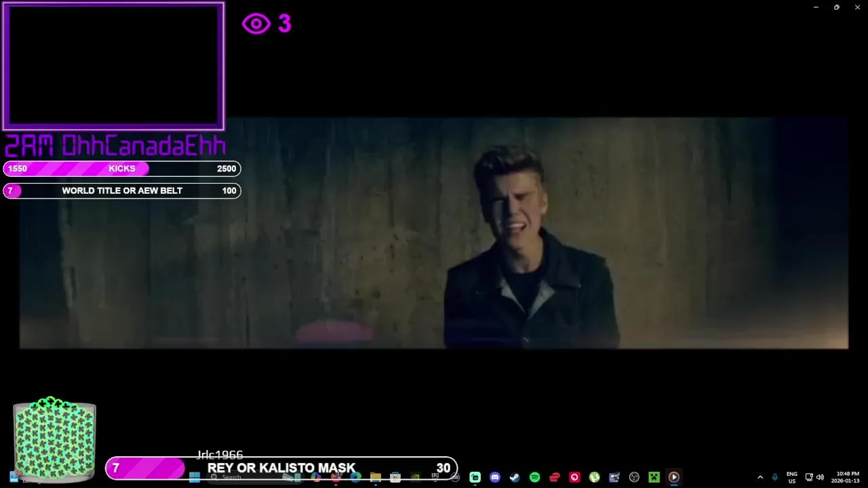868x488 pixels.
Task: Open uTorrent from the taskbar
Action: [594, 477]
